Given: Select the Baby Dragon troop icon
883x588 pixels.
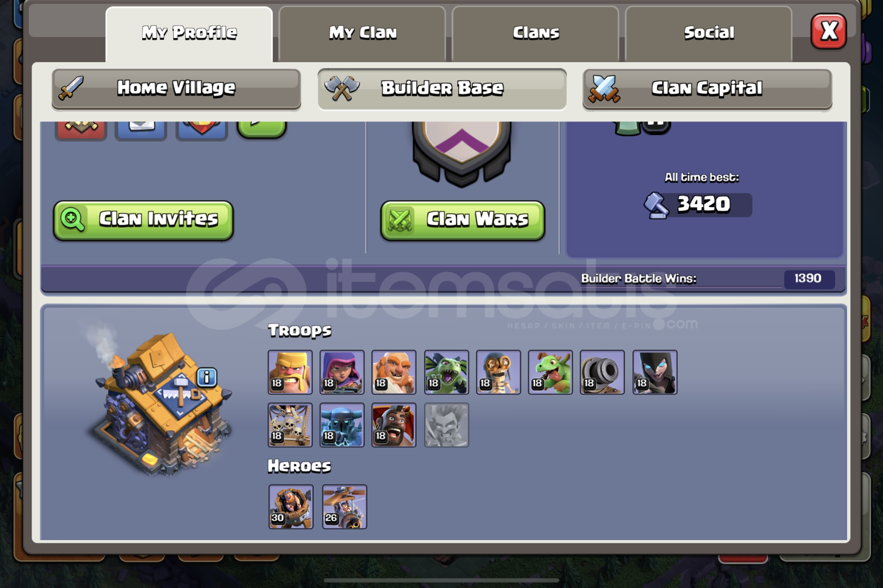Looking at the screenshot, I should click(550, 372).
